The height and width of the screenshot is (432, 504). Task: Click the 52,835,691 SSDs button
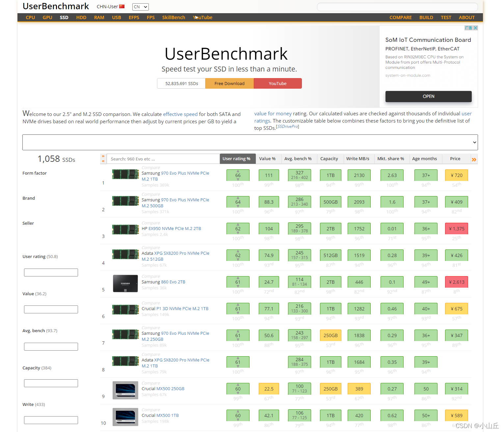pos(181,83)
